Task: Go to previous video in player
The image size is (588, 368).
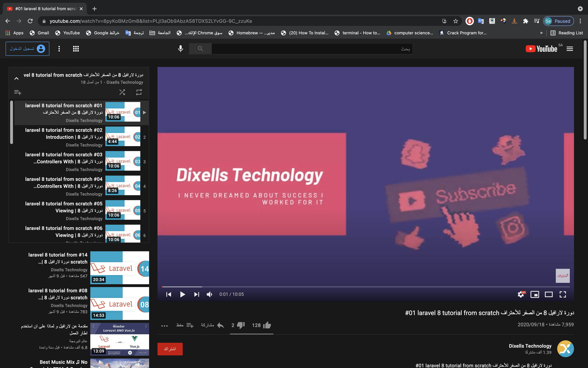Action: [x=169, y=294]
